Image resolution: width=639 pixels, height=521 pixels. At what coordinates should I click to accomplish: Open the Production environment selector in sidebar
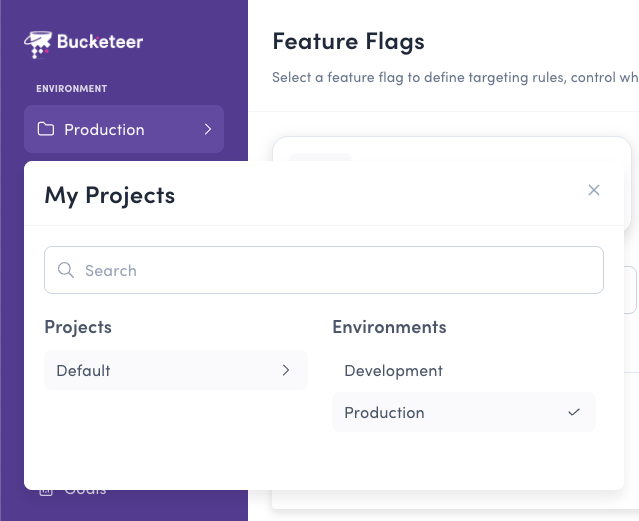[x=124, y=129]
